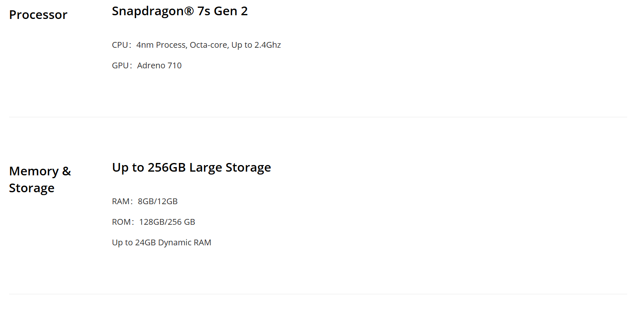Click the ROM label text
The width and height of the screenshot is (644, 319).
point(121,222)
